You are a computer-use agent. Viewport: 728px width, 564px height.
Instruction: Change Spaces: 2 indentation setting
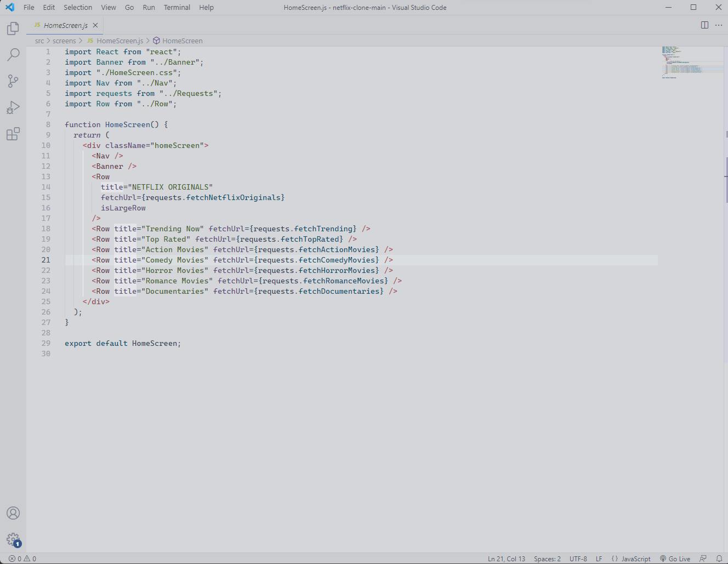click(x=547, y=559)
